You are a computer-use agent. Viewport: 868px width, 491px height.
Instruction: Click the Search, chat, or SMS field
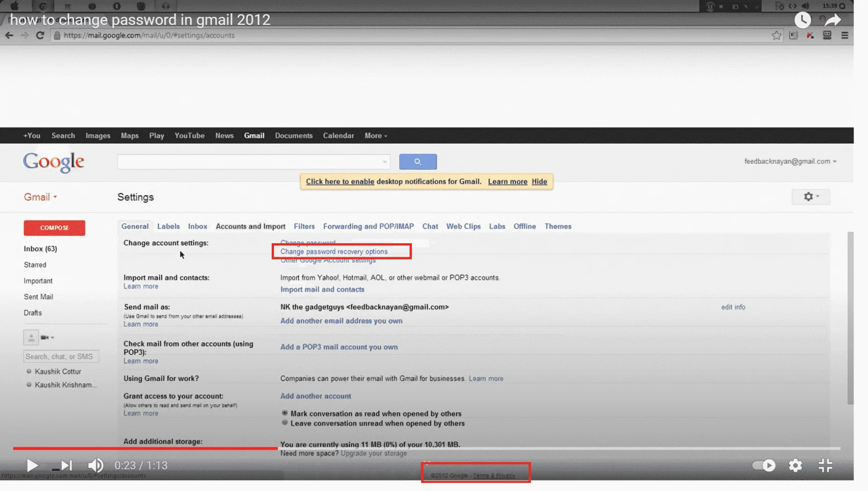[61, 357]
